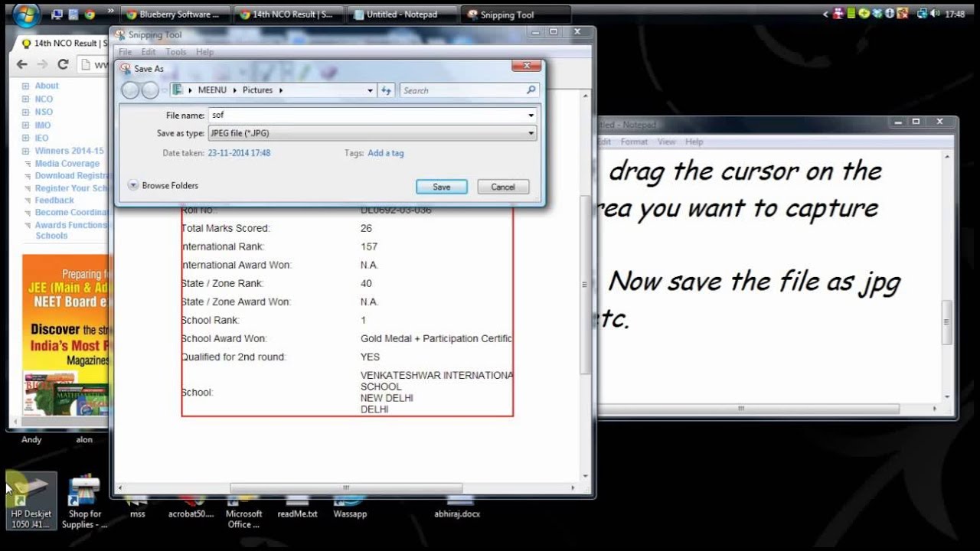The width and height of the screenshot is (980, 551).
Task: Click the Snipping Tool taskbar button
Action: coord(516,15)
